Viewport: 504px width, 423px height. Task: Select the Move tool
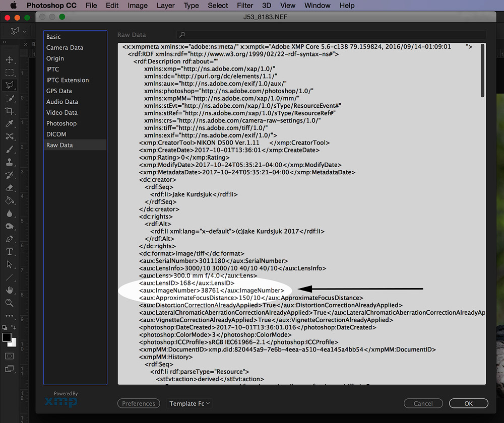(10, 60)
